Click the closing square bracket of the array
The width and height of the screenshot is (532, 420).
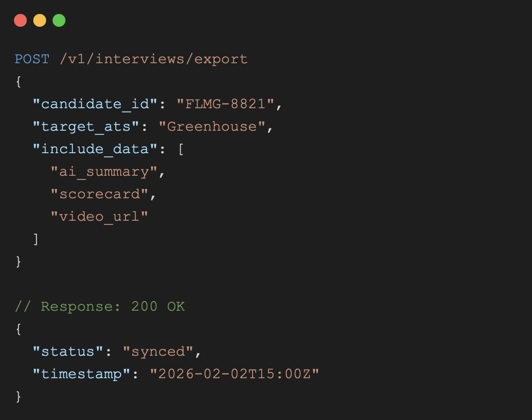tap(36, 239)
